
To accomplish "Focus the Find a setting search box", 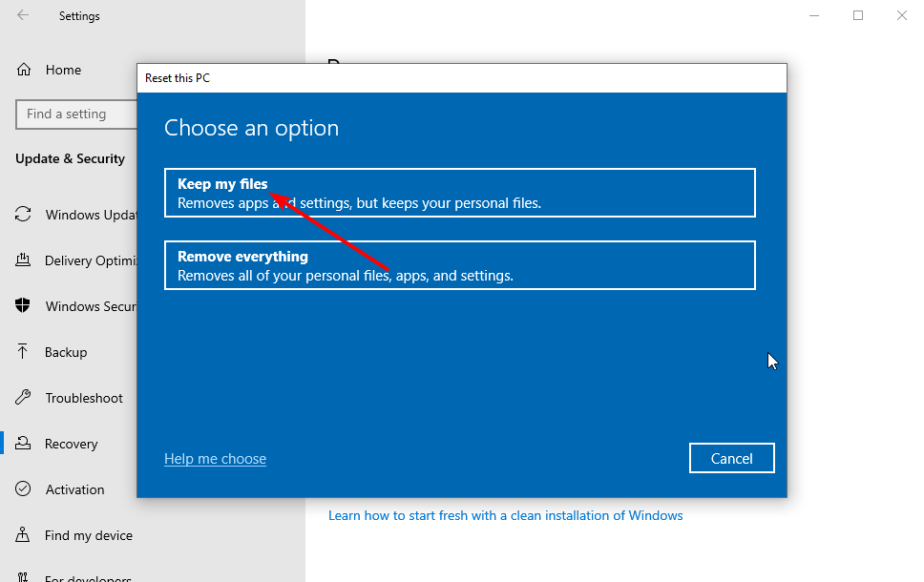I will point(76,114).
